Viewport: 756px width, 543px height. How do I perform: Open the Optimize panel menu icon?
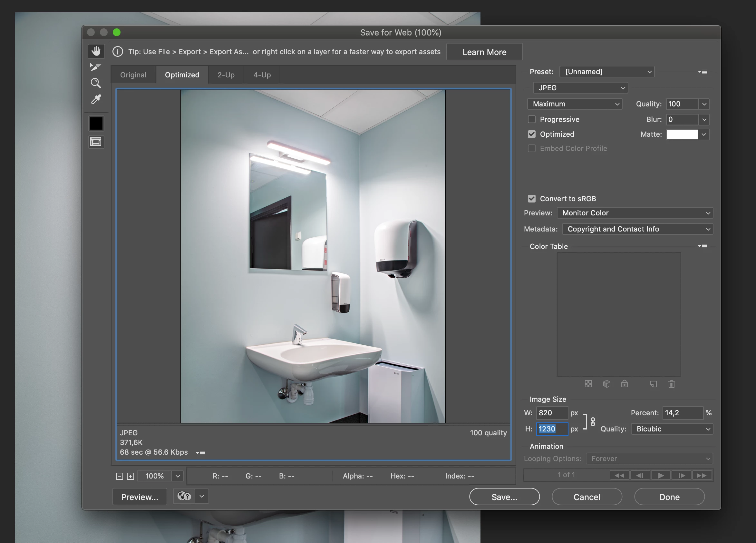tap(703, 72)
